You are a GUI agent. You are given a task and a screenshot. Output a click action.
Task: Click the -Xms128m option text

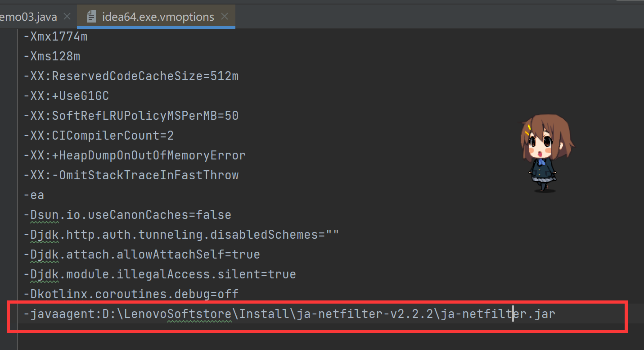(x=52, y=56)
